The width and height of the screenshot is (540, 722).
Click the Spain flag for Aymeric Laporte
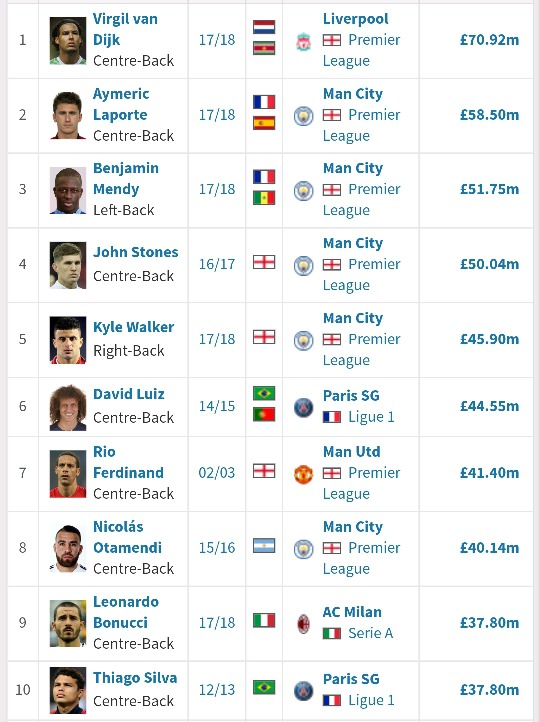click(x=264, y=123)
